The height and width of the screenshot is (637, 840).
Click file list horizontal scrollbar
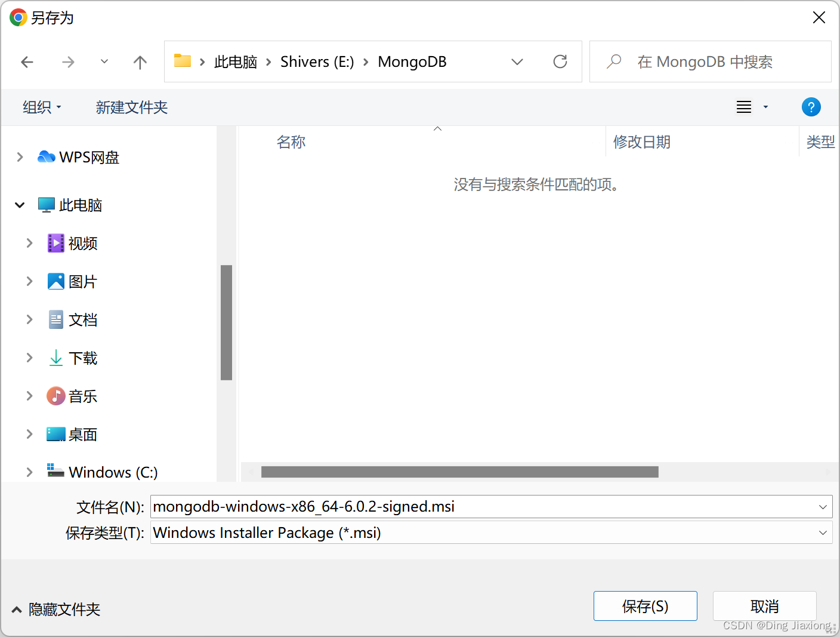[460, 472]
